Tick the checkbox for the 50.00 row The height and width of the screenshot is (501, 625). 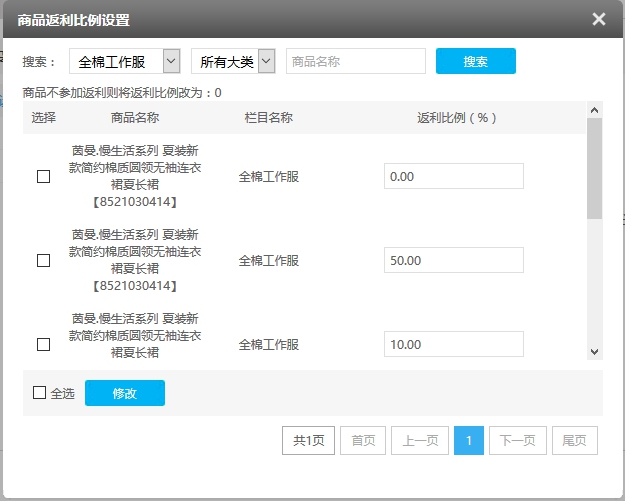click(x=43, y=261)
